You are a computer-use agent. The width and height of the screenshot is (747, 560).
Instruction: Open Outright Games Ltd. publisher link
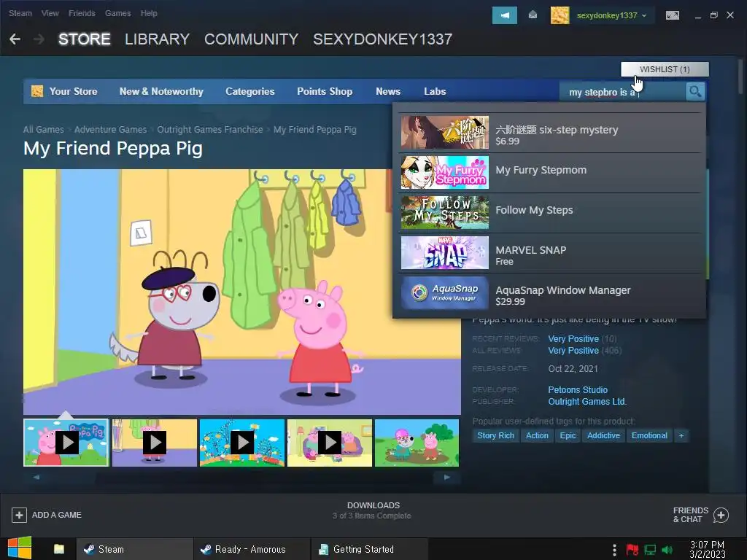(587, 402)
